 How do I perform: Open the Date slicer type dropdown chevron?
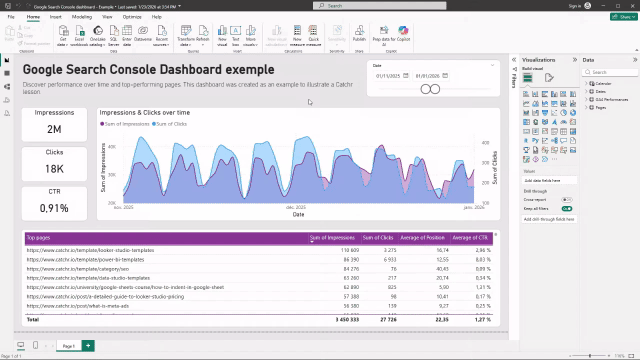pos(492,65)
